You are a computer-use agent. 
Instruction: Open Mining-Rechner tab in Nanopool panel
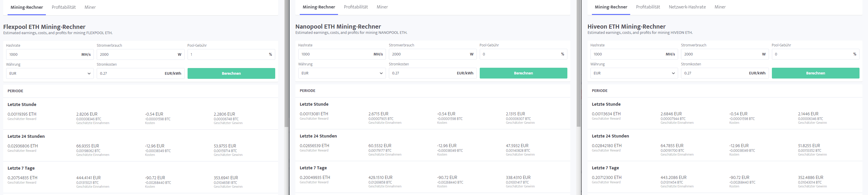[x=319, y=7]
